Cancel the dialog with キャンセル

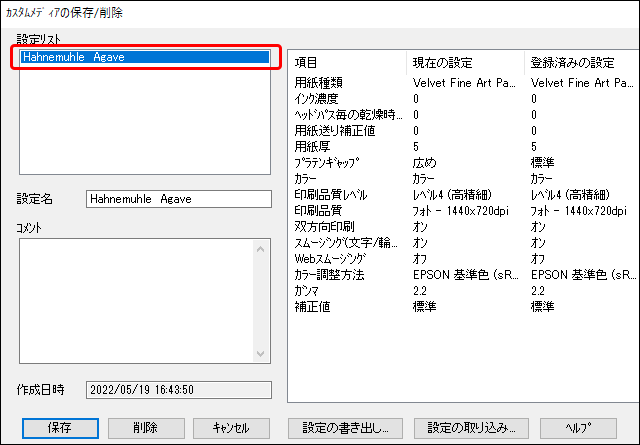(x=231, y=427)
